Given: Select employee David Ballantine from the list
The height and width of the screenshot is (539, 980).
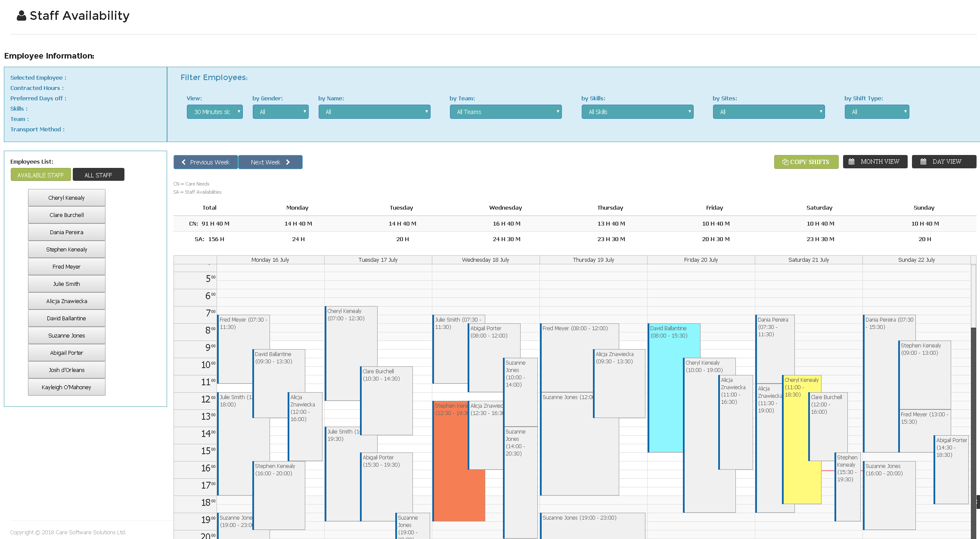Looking at the screenshot, I should [x=67, y=319].
